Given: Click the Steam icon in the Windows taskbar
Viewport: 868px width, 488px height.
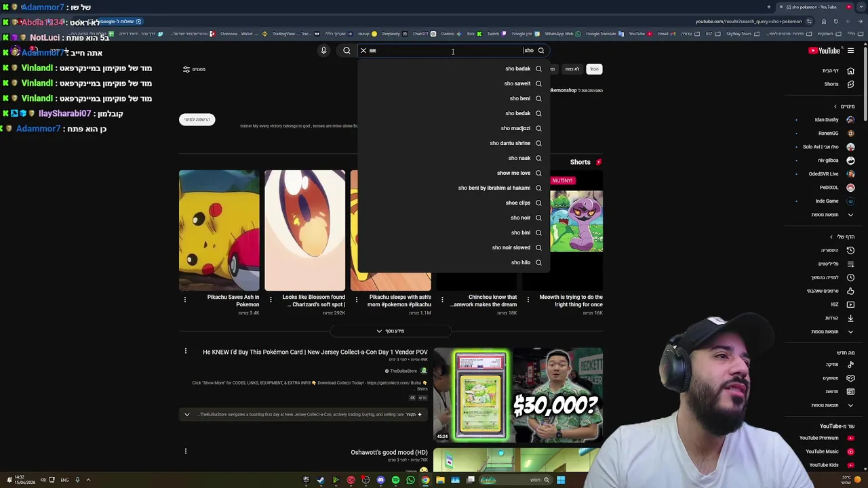Looking at the screenshot, I should coord(321,480).
